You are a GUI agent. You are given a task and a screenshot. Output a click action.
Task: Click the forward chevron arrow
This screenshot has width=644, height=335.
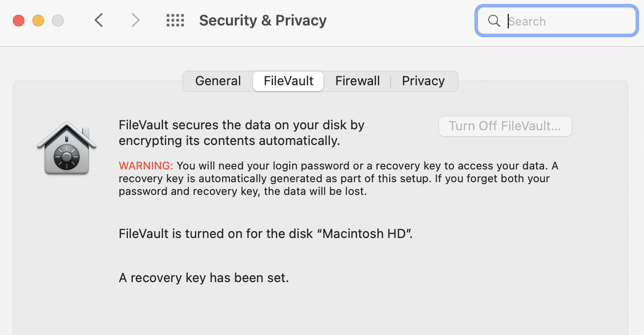136,21
